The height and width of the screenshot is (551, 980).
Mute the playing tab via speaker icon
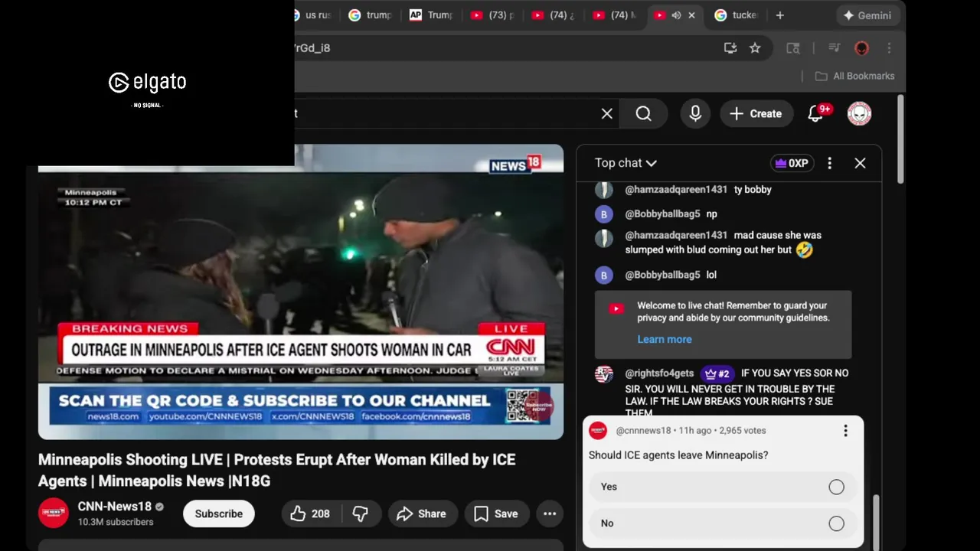click(x=676, y=15)
